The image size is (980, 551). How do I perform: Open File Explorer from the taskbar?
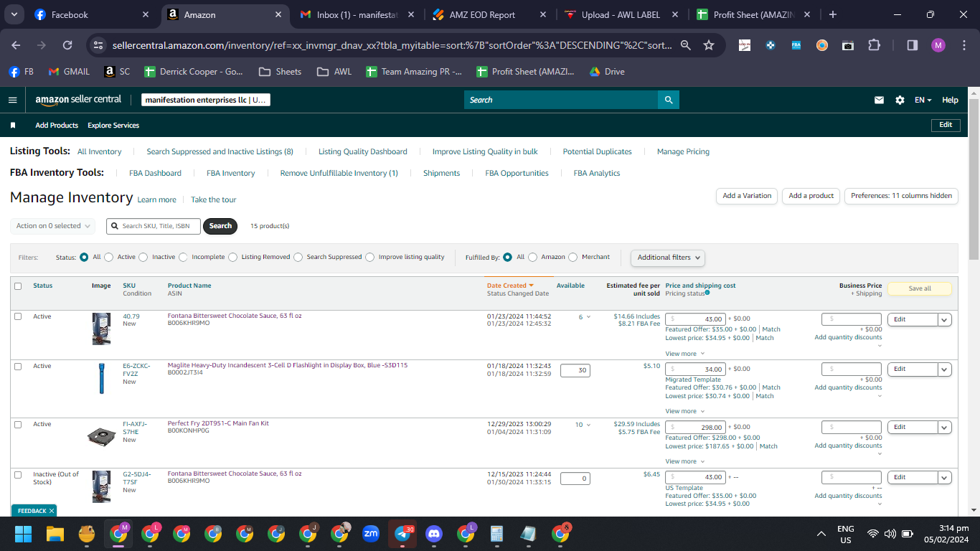pos(55,534)
